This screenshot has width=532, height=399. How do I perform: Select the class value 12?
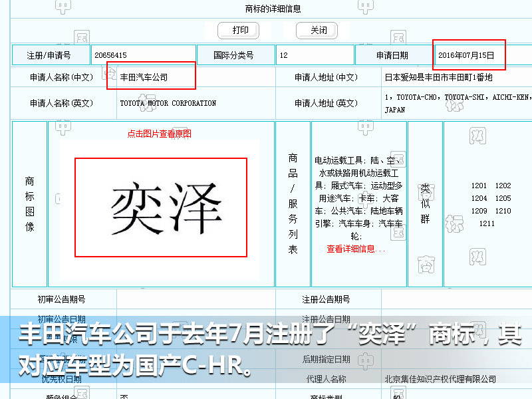click(x=284, y=55)
